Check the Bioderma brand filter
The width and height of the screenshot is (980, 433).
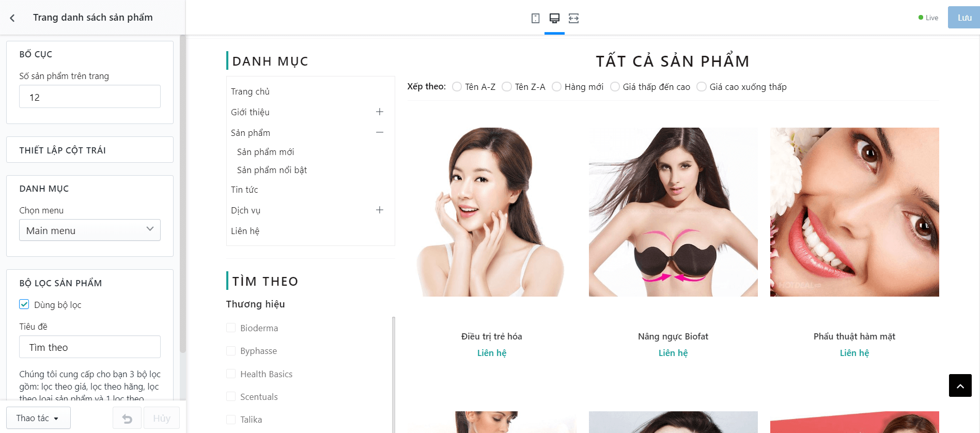(231, 328)
